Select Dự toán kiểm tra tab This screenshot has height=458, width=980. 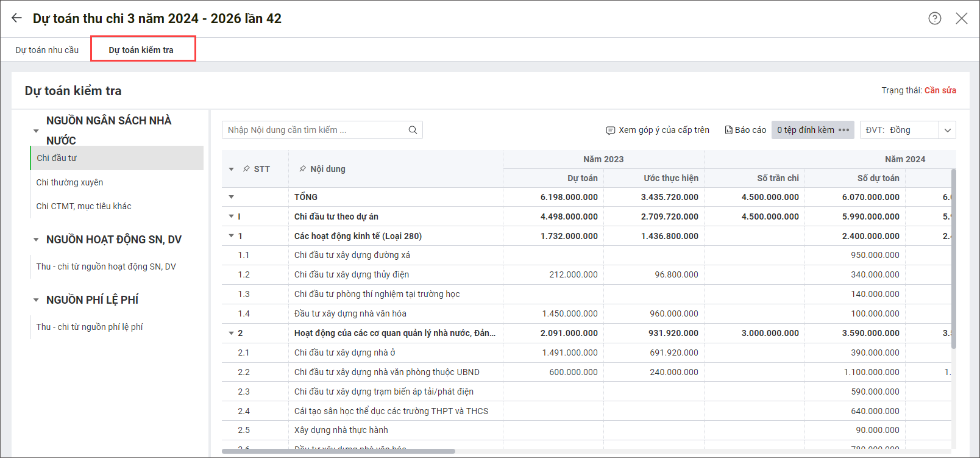point(141,50)
